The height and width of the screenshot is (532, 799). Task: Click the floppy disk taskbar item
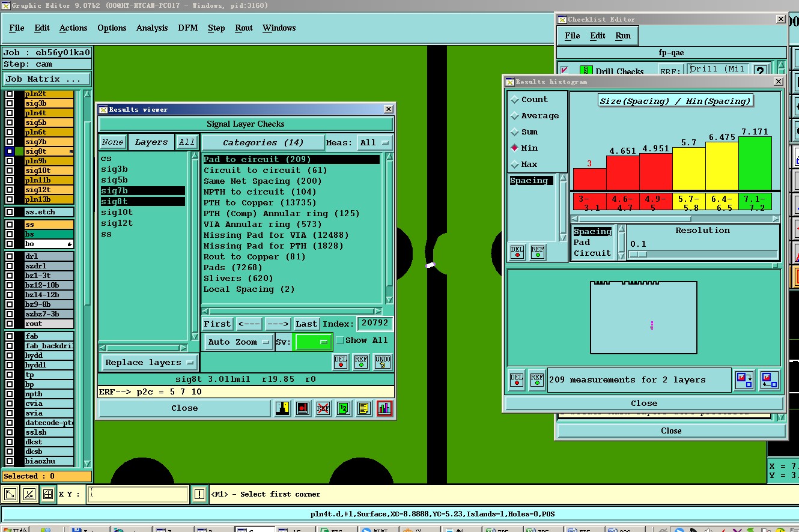click(76, 530)
